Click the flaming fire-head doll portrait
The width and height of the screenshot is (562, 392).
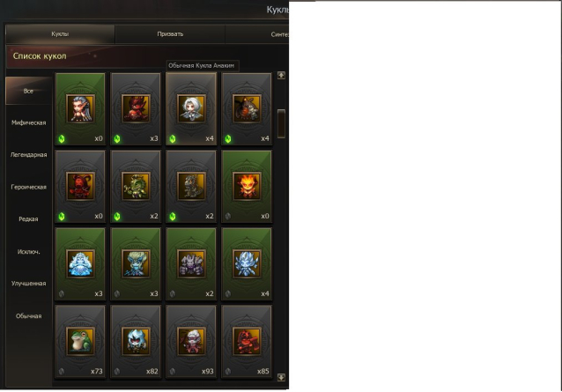tap(247, 186)
